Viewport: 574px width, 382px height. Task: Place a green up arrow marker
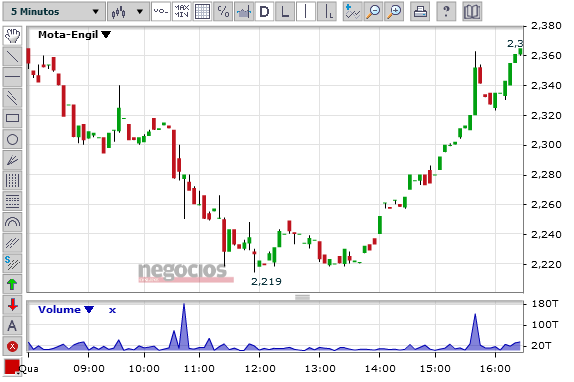tap(12, 284)
